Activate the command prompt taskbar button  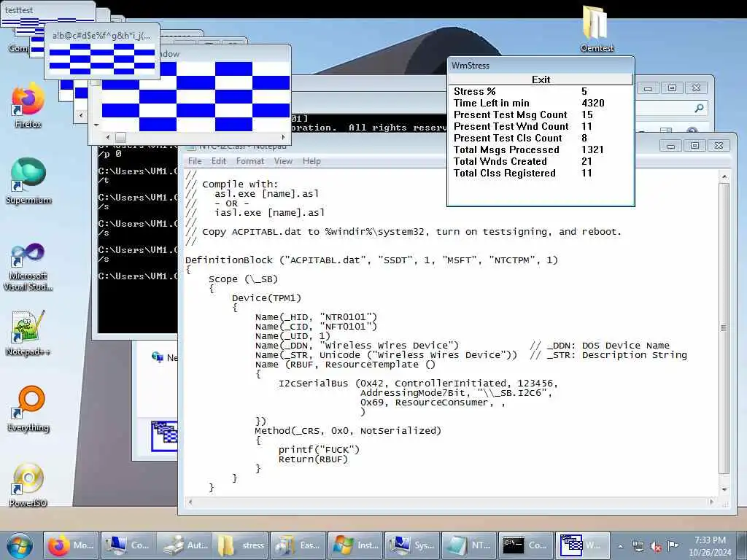pyautogui.click(x=526, y=545)
